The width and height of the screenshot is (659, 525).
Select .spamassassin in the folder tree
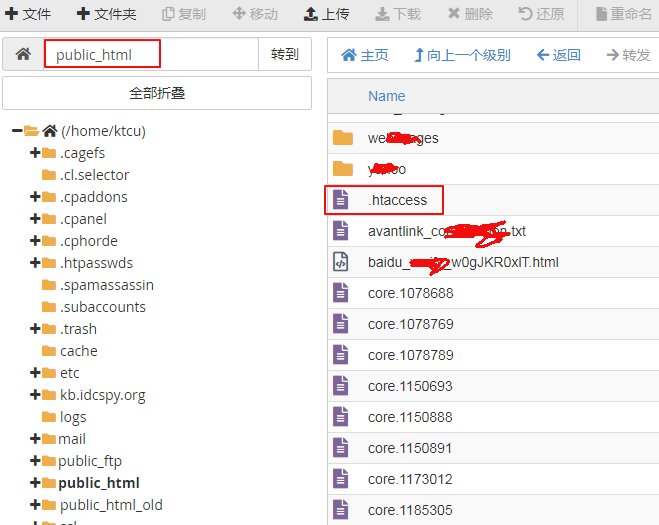107,285
